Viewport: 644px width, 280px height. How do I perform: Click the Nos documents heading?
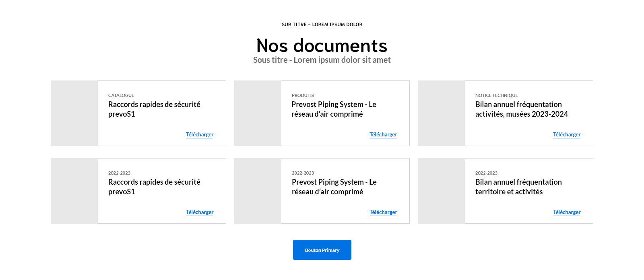click(322, 45)
